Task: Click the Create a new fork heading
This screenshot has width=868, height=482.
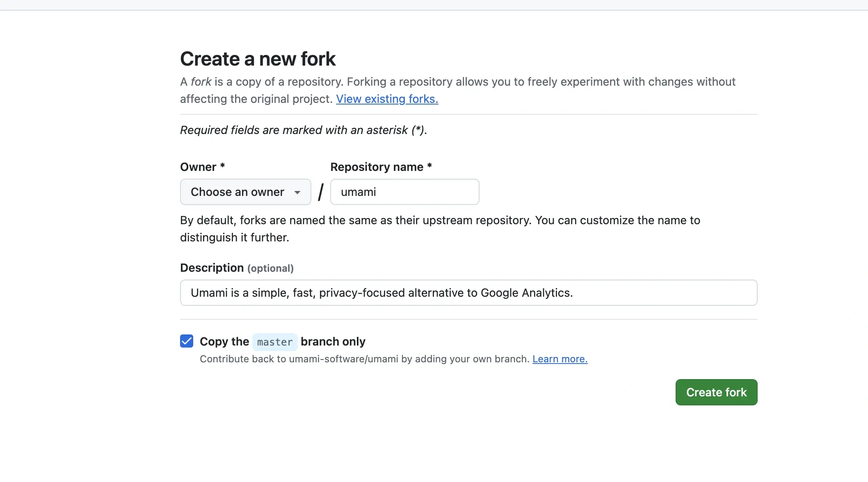Action: pos(258,59)
